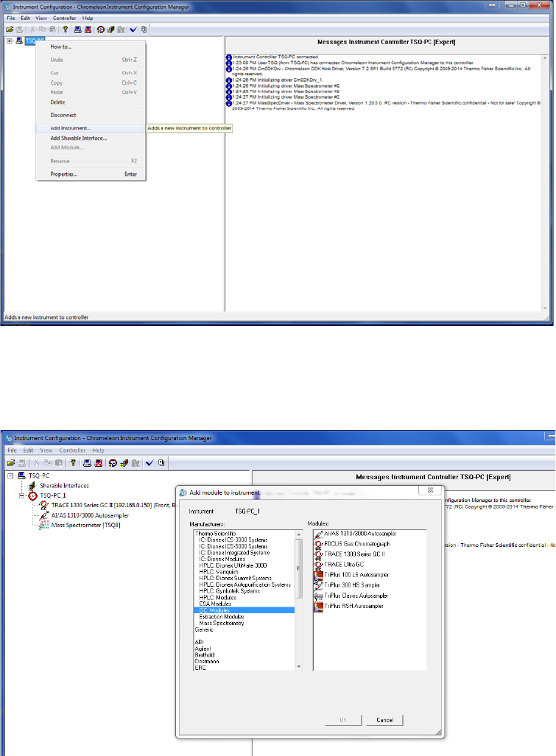Click add sharable interface toolbar icon in context-menu window
This screenshot has width=556, height=756.
pos(111,29)
